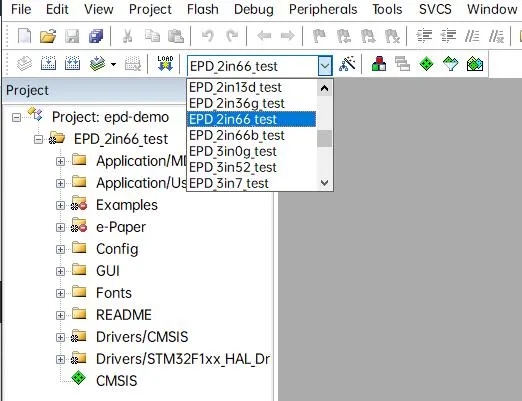Click the Pack Installer icon
The image size is (522, 401).
coord(475,63)
